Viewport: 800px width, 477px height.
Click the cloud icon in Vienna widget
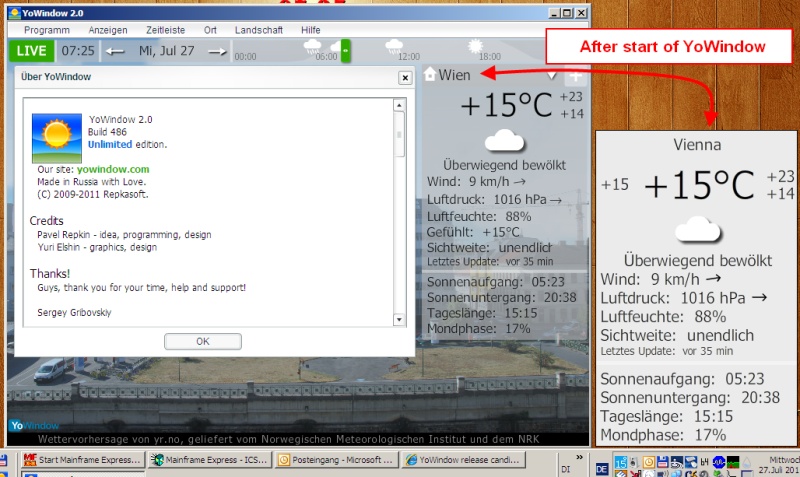pos(698,229)
